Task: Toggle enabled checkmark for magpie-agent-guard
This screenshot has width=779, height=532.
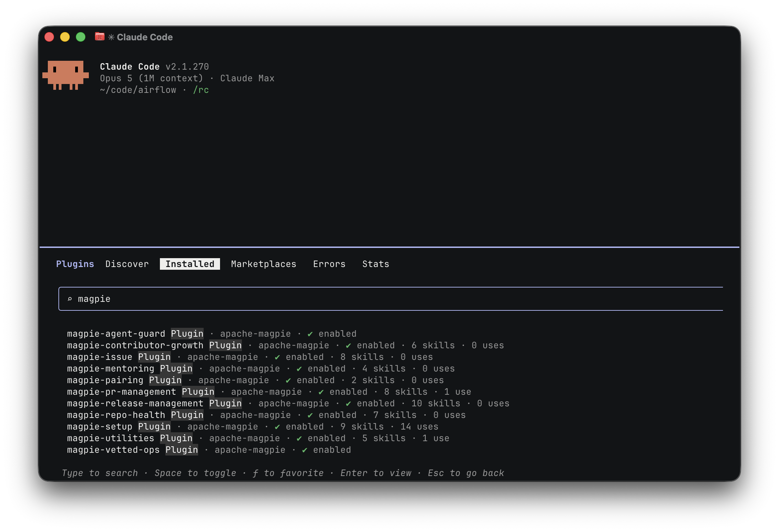Action: (x=310, y=334)
